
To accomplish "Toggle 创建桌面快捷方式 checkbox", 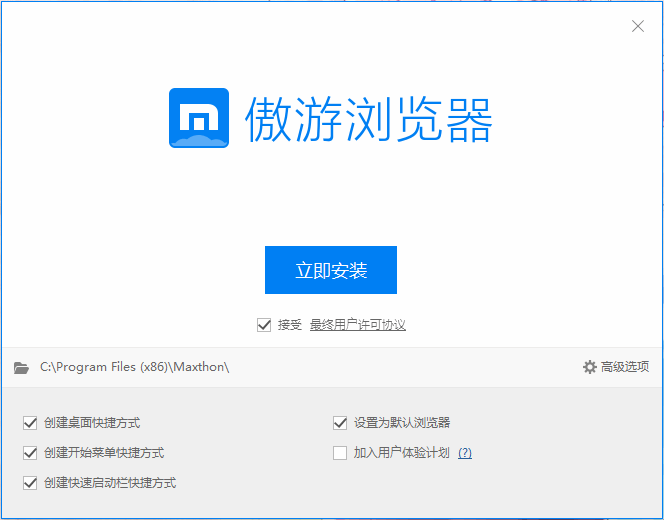I will point(30,423).
